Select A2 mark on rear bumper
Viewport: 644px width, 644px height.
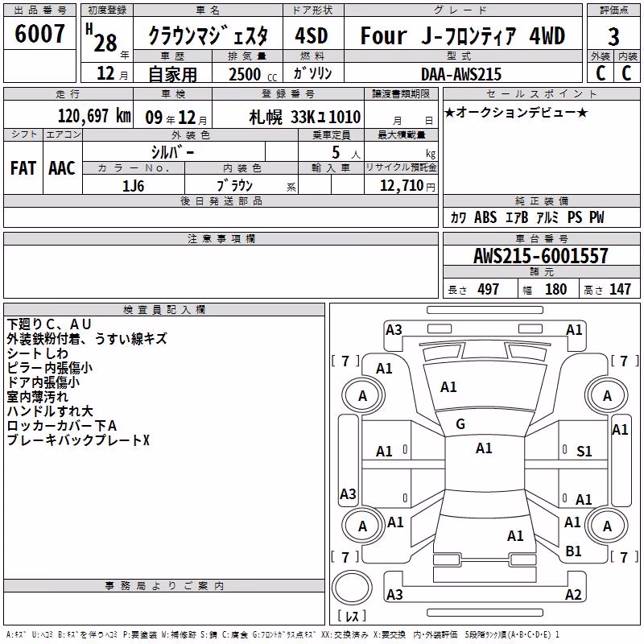click(573, 594)
